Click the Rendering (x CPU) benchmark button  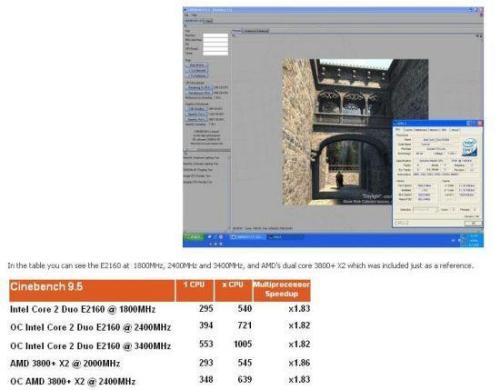199,93
